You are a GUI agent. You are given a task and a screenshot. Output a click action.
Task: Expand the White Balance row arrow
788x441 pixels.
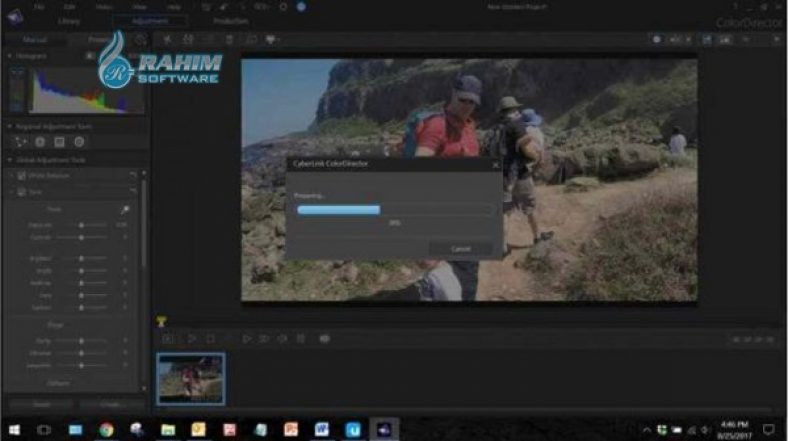pos(12,176)
